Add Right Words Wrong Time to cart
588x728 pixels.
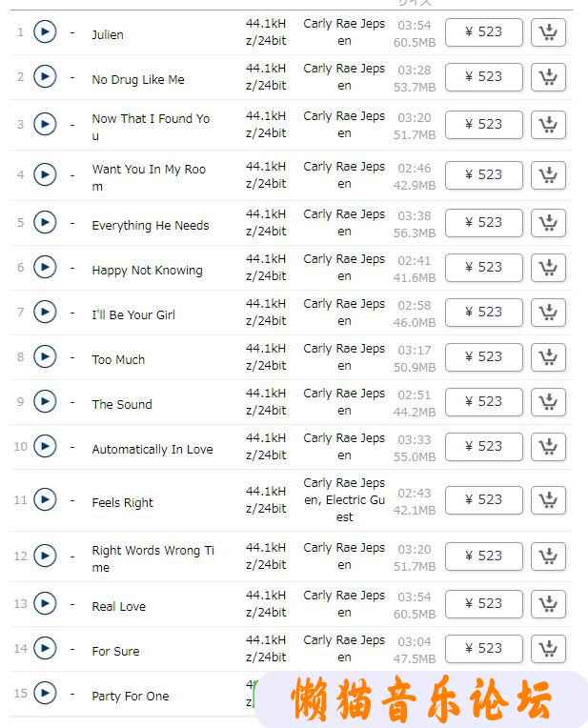[x=548, y=556]
